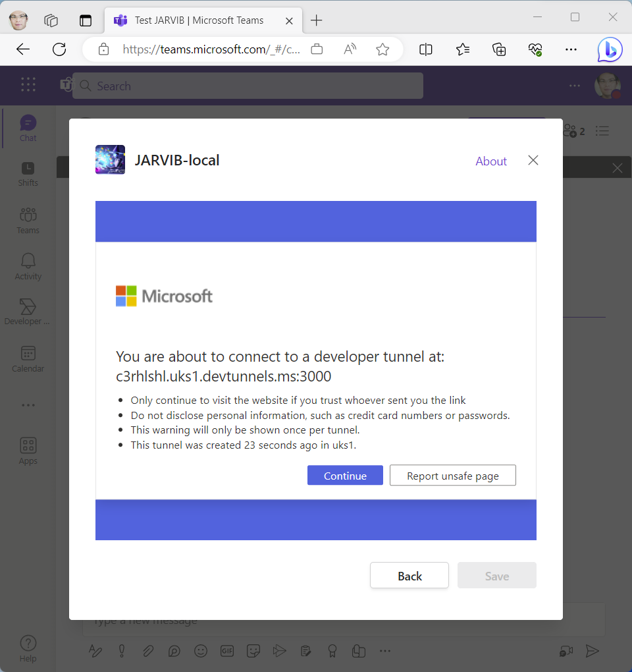
Task: Dismiss the dark notification banner
Action: (x=617, y=168)
